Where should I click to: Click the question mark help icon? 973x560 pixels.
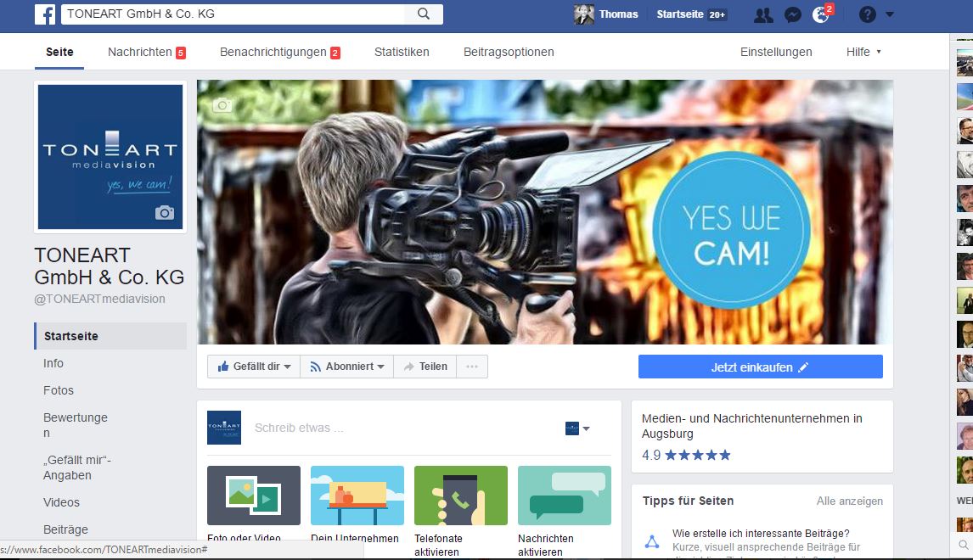coord(867,14)
